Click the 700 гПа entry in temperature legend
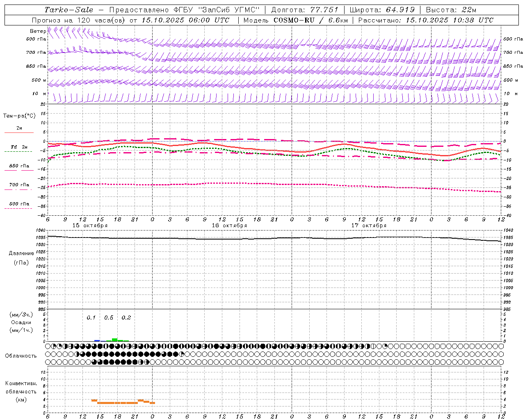This screenshot has height=420, width=525. tap(19, 185)
